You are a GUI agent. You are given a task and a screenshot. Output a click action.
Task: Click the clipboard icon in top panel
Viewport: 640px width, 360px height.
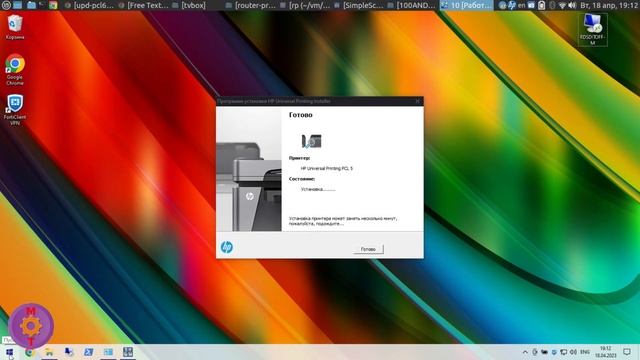[541, 5]
